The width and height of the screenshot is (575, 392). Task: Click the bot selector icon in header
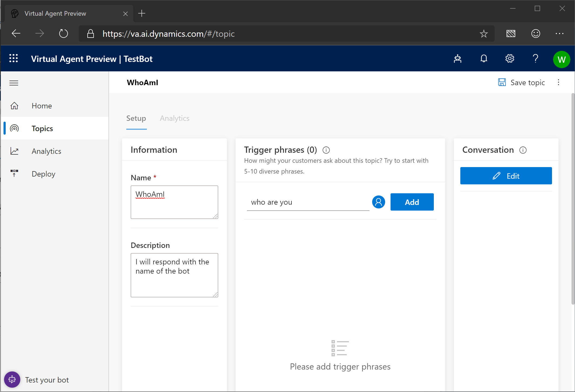[x=458, y=59]
